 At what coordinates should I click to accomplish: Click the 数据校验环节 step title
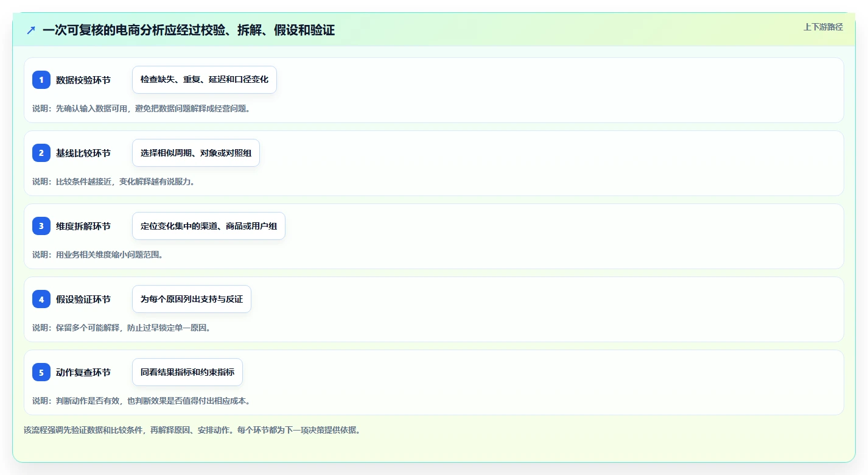[x=83, y=80]
